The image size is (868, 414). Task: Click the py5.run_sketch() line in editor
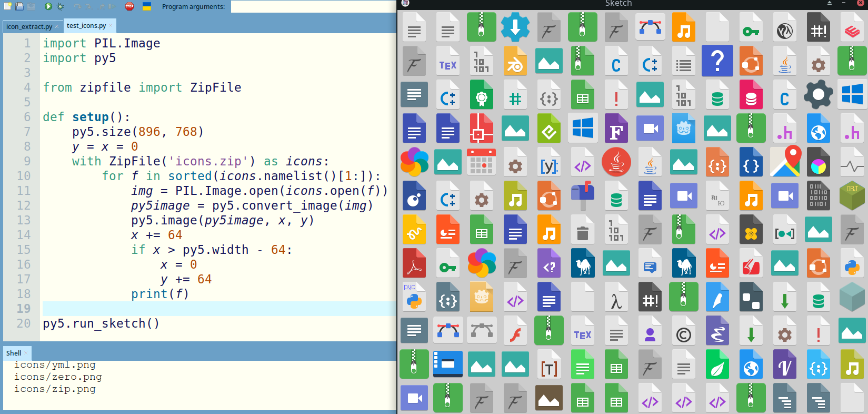coord(101,323)
